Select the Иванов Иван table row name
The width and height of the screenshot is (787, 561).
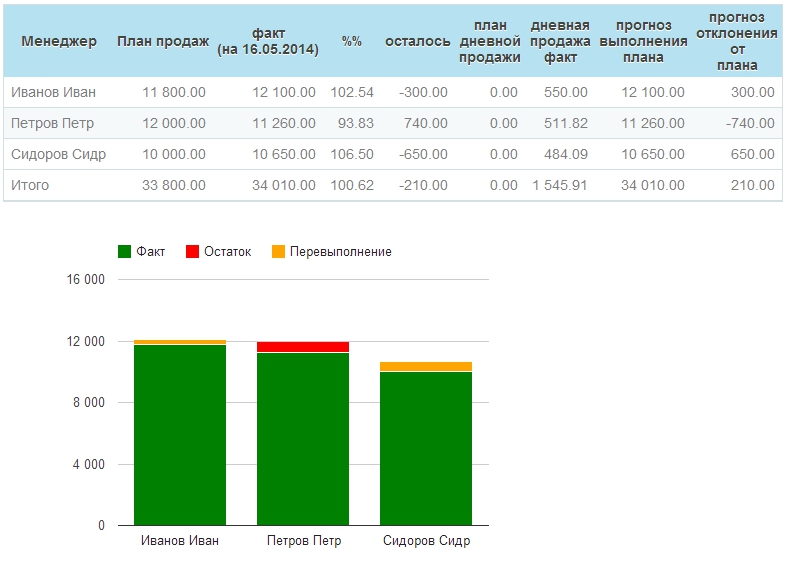(54, 92)
